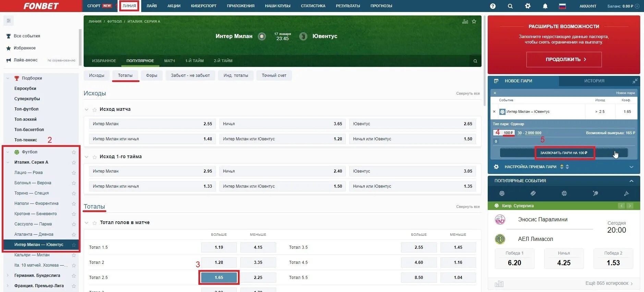Open the settings gear in top bar

point(527,6)
